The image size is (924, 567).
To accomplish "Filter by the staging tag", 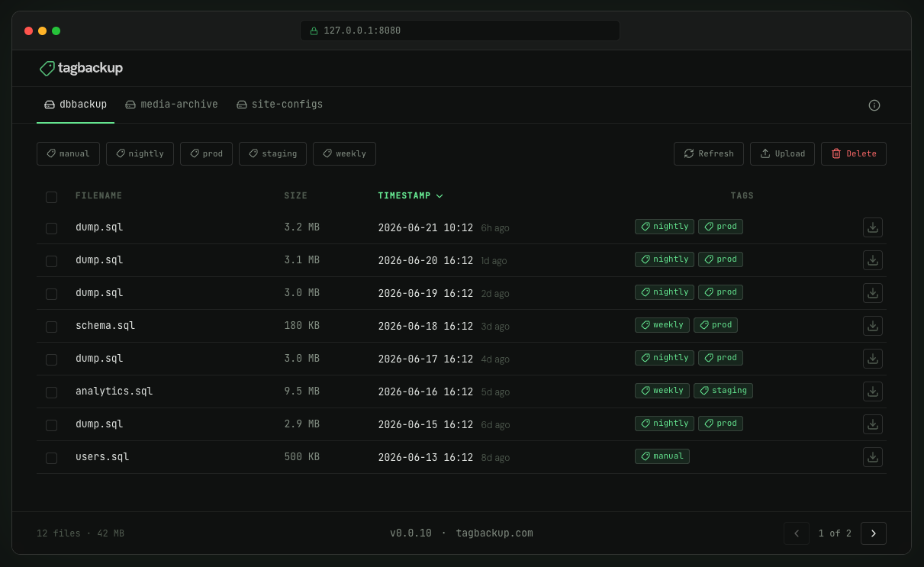I will pos(272,153).
